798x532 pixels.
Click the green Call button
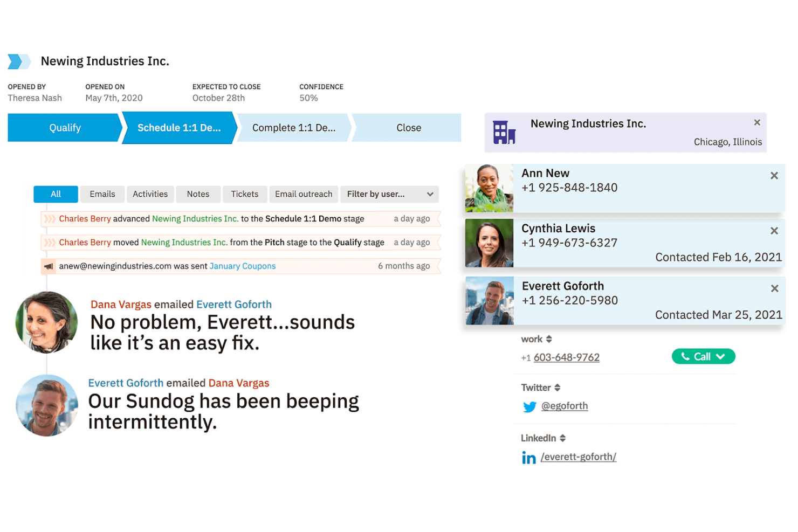[703, 356]
